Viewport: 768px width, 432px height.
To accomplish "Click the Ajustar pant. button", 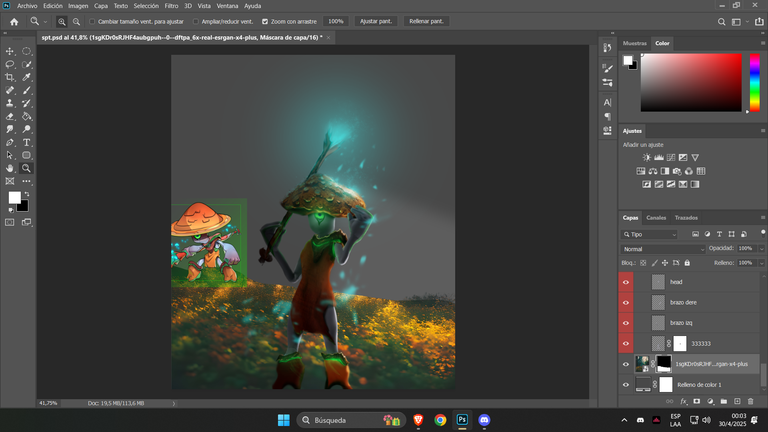I will point(376,22).
